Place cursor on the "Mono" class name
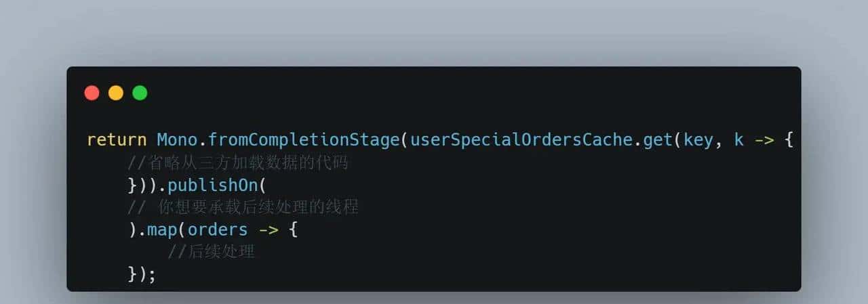Screen dimensions: 868x304 pyautogui.click(x=177, y=140)
